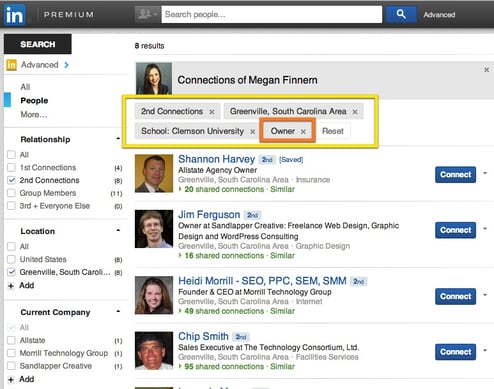Open dropdown arrow next to Shannon Harvey's Connect

[x=485, y=173]
